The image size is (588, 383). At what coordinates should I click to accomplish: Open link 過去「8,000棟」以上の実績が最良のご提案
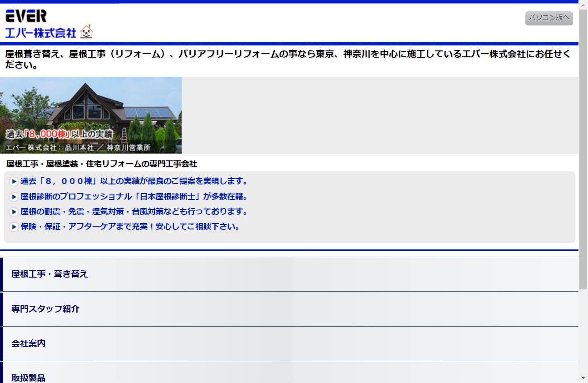tap(135, 181)
